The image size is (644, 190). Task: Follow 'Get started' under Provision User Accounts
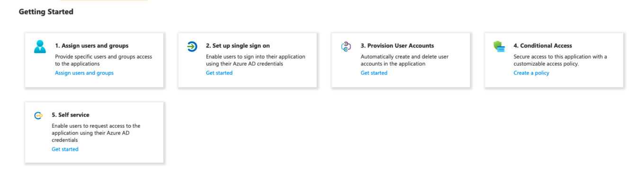pos(374,73)
